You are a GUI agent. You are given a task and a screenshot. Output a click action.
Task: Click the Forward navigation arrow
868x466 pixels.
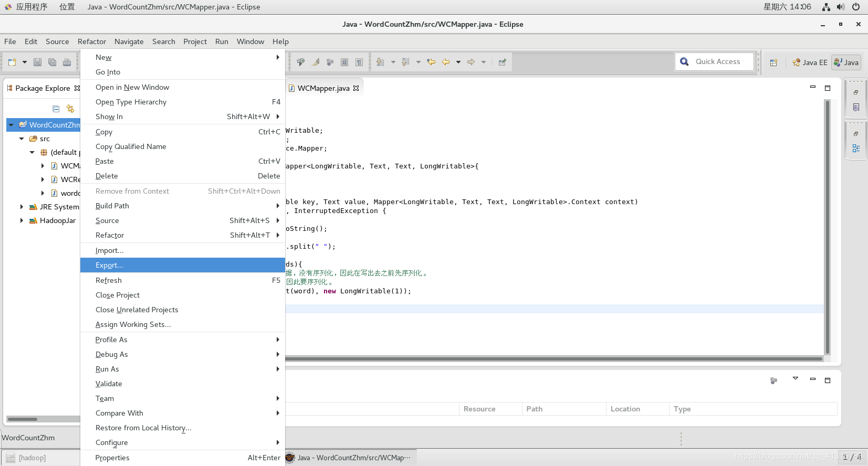point(471,62)
